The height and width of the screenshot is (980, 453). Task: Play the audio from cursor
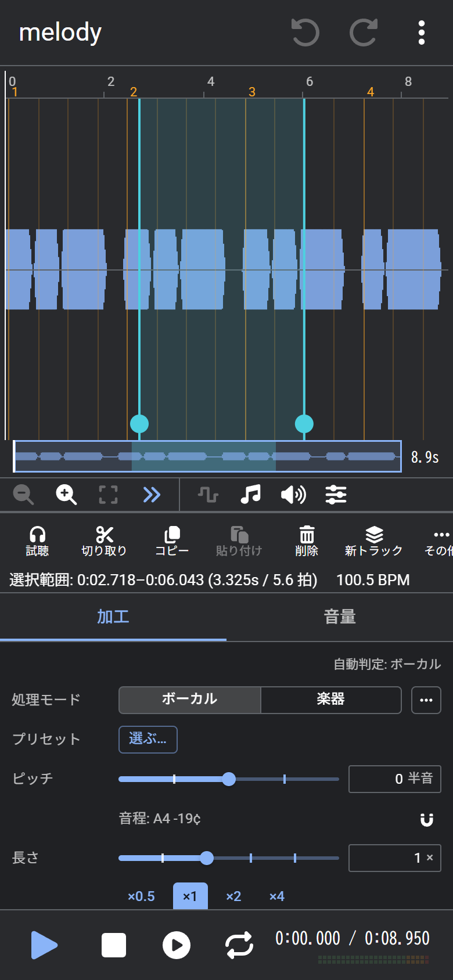pyautogui.click(x=44, y=945)
